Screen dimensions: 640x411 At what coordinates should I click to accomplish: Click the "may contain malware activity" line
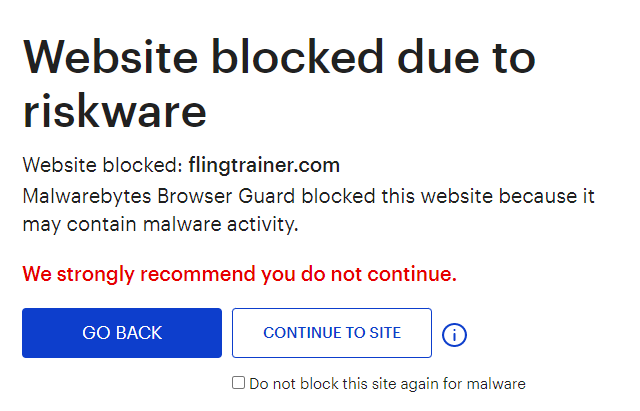pos(160,225)
